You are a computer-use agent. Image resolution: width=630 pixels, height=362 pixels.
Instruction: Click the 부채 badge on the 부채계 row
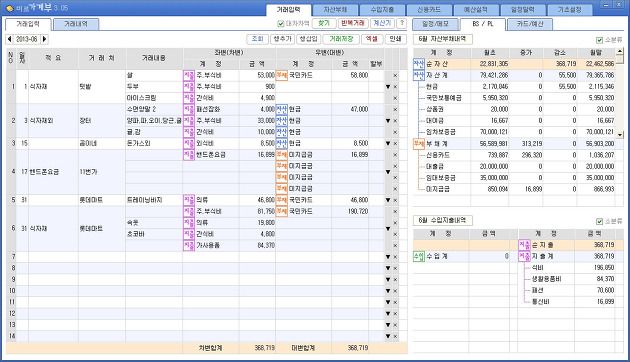(419, 143)
